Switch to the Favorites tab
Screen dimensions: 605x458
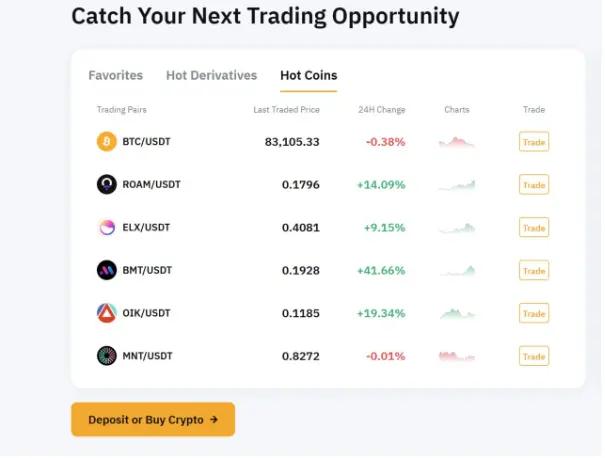pyautogui.click(x=116, y=75)
